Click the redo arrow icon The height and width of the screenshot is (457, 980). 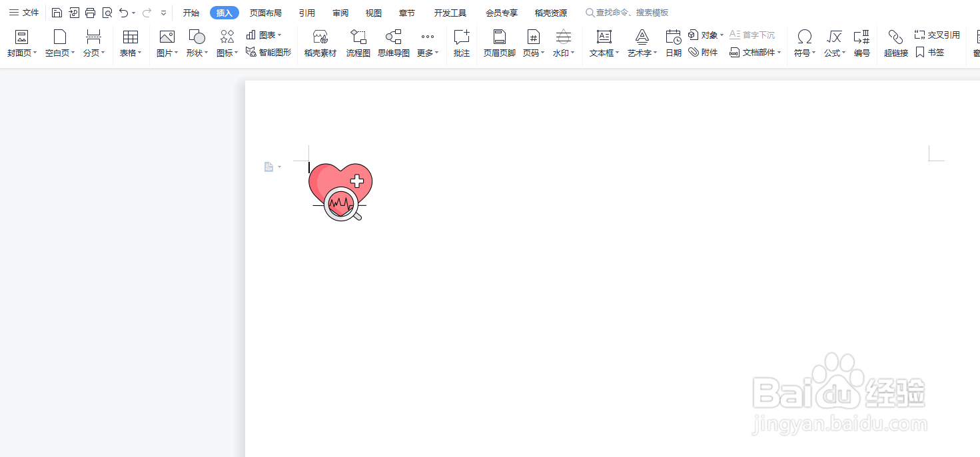point(147,13)
